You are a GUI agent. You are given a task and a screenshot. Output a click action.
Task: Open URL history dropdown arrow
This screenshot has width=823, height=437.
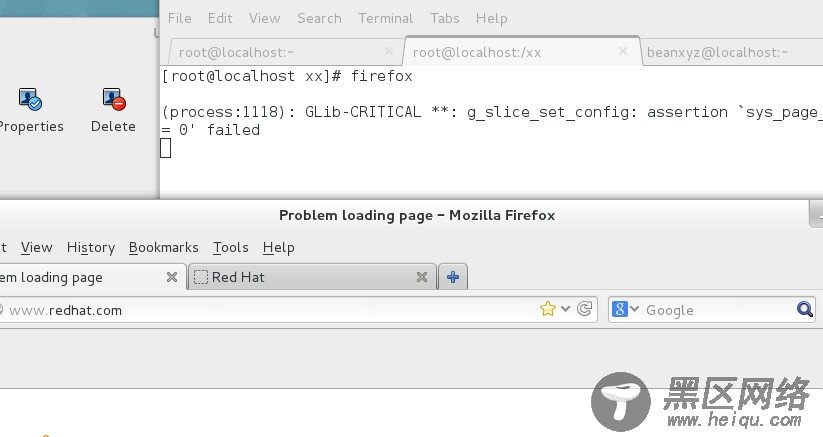565,308
